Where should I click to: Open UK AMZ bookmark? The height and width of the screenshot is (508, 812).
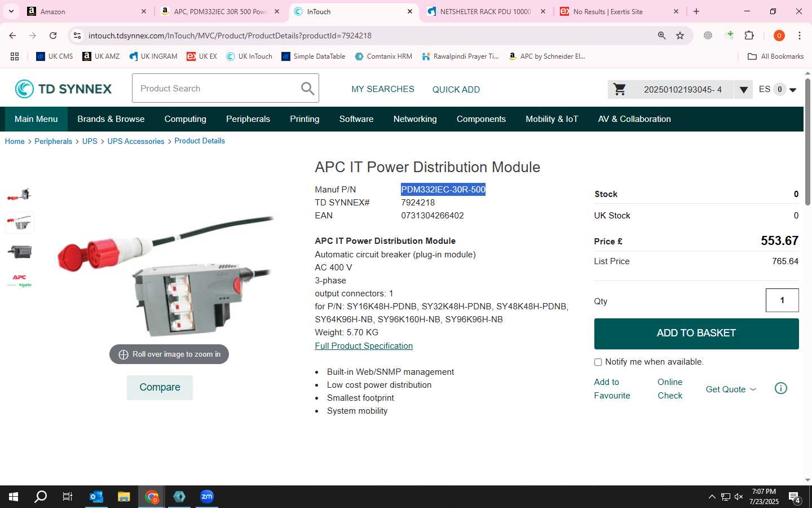tap(101, 56)
